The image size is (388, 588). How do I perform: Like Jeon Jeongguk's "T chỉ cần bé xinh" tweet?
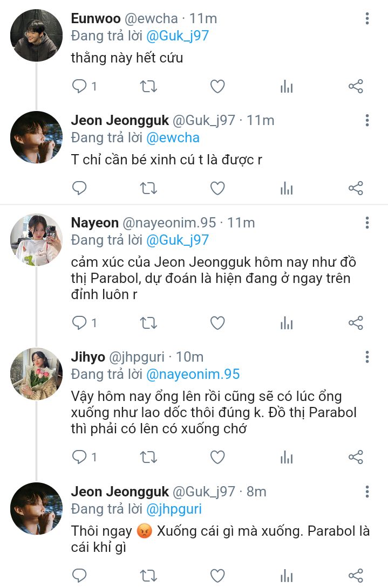217,188
